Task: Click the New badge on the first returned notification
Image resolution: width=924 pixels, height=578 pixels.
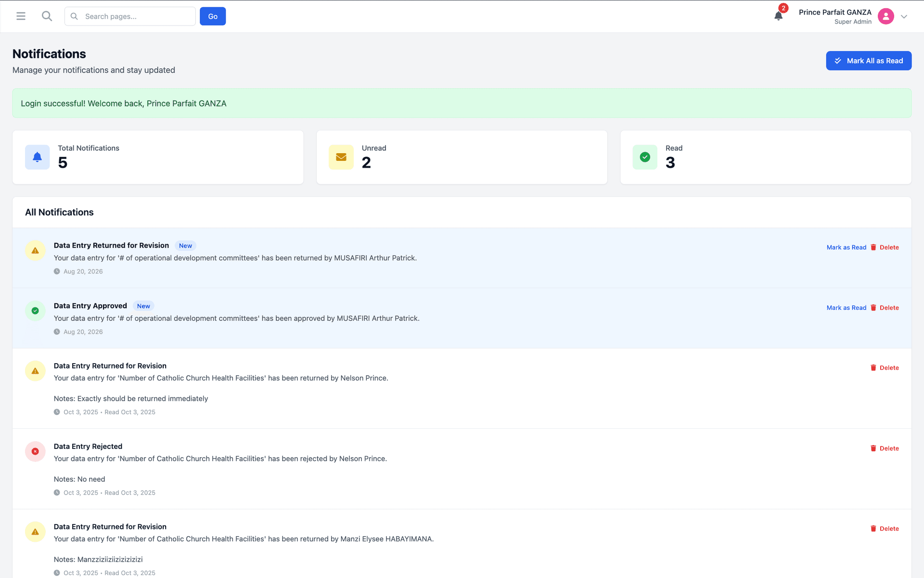Action: [x=185, y=246]
